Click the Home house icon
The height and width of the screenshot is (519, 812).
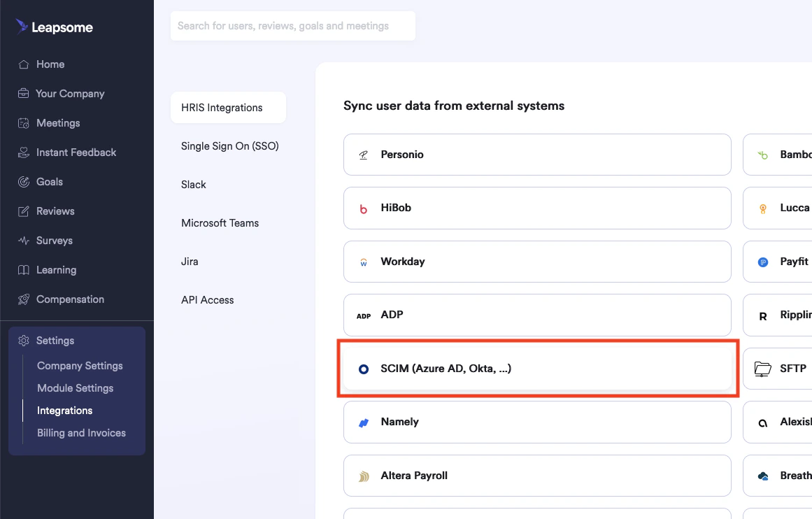tap(23, 64)
